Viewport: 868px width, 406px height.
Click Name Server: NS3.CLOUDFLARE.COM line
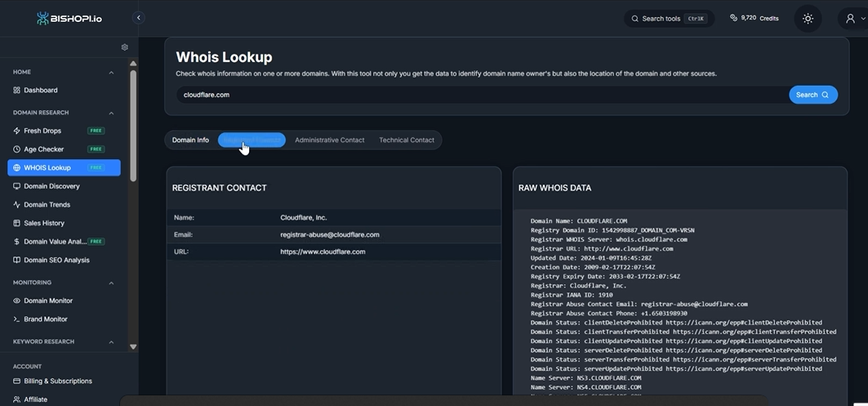click(x=585, y=378)
